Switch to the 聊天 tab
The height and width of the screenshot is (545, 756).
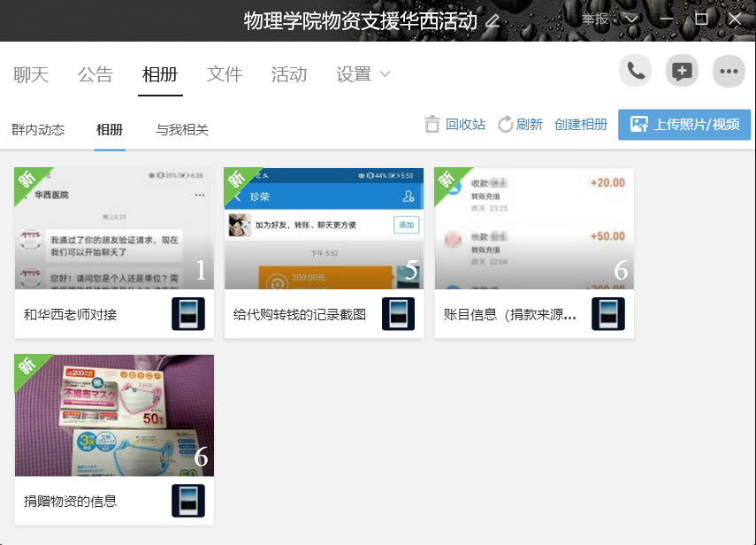click(x=31, y=74)
